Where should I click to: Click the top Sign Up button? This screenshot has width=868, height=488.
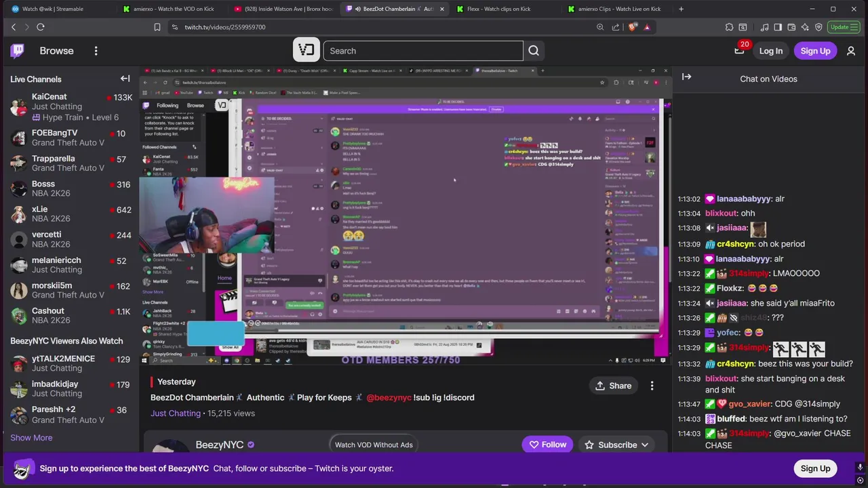click(x=815, y=51)
